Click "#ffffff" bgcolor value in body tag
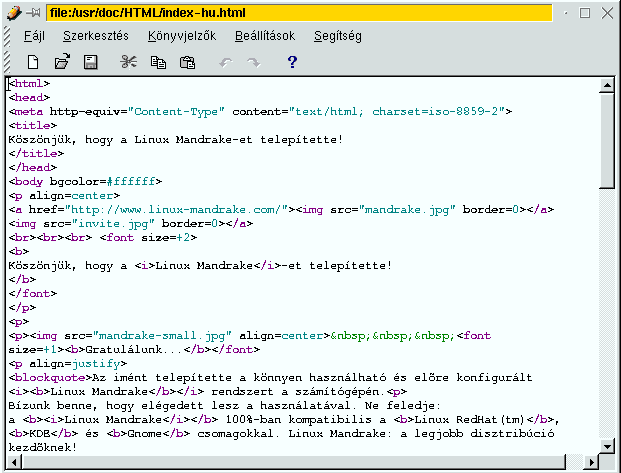Viewport: 621px width, 473px height. [131, 181]
